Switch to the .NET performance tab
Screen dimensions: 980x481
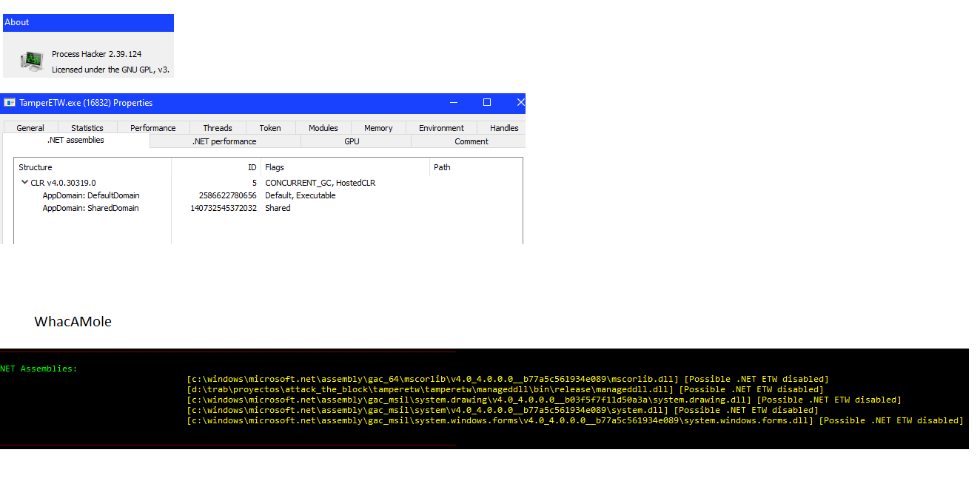click(224, 141)
